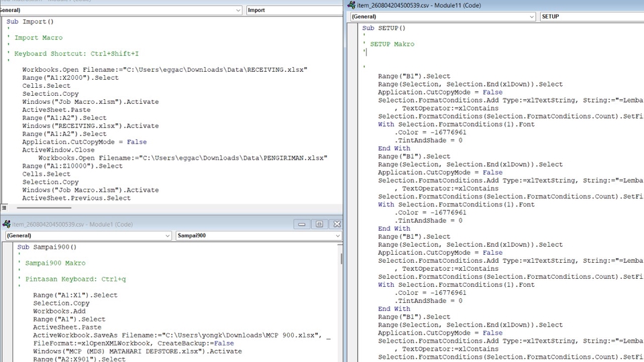Click the "Sub Sampai900()" line
644x362 pixels.
click(47, 247)
